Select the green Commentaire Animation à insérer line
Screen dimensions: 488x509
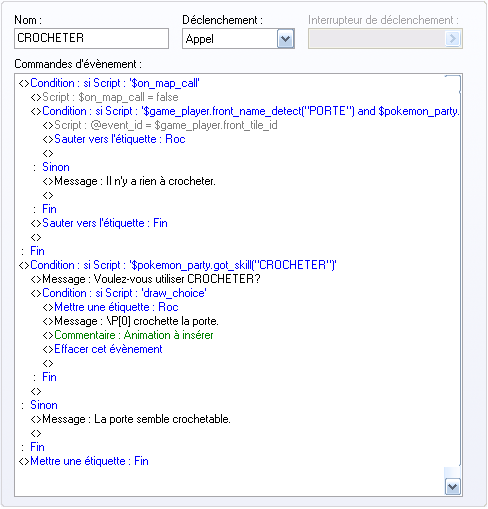(x=128, y=335)
